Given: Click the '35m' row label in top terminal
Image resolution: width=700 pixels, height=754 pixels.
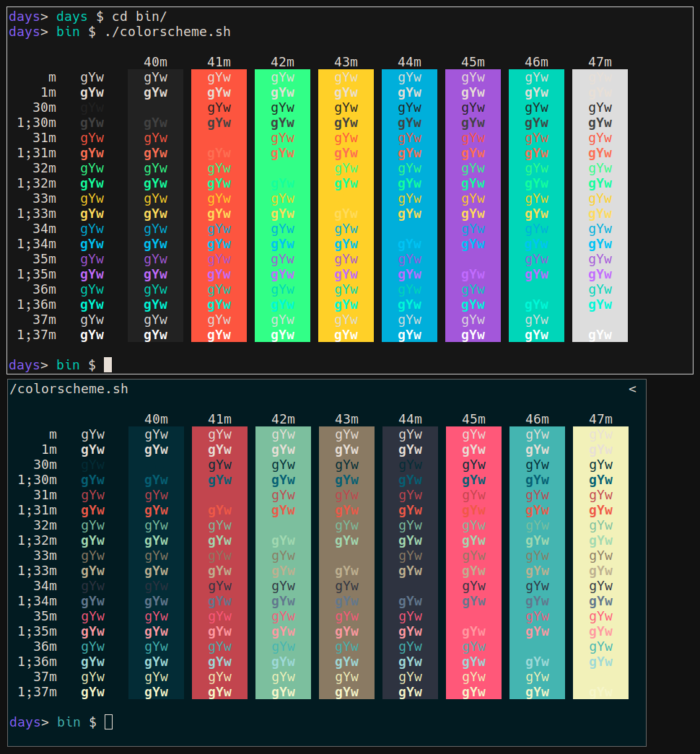Looking at the screenshot, I should 45,259.
